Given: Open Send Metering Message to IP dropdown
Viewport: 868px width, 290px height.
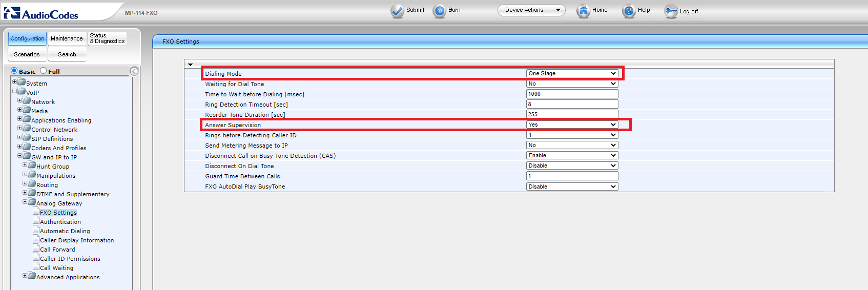Looking at the screenshot, I should tap(572, 145).
